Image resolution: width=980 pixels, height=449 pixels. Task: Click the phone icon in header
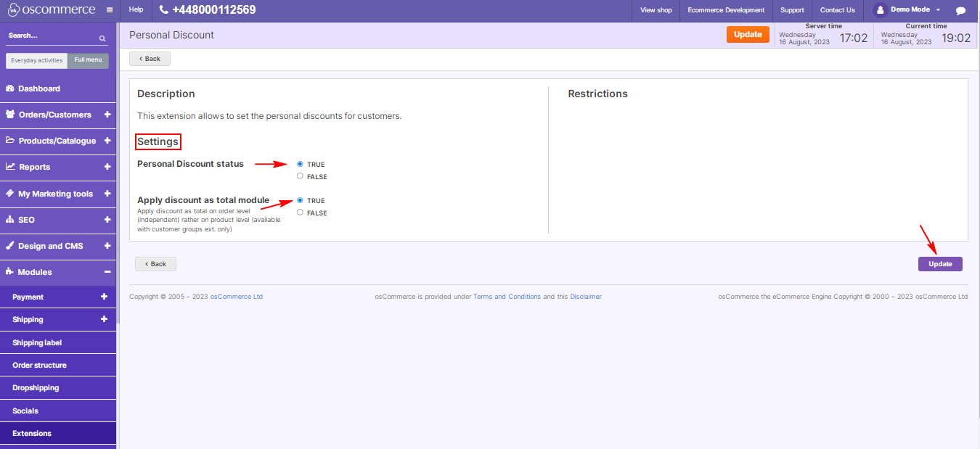pos(163,10)
